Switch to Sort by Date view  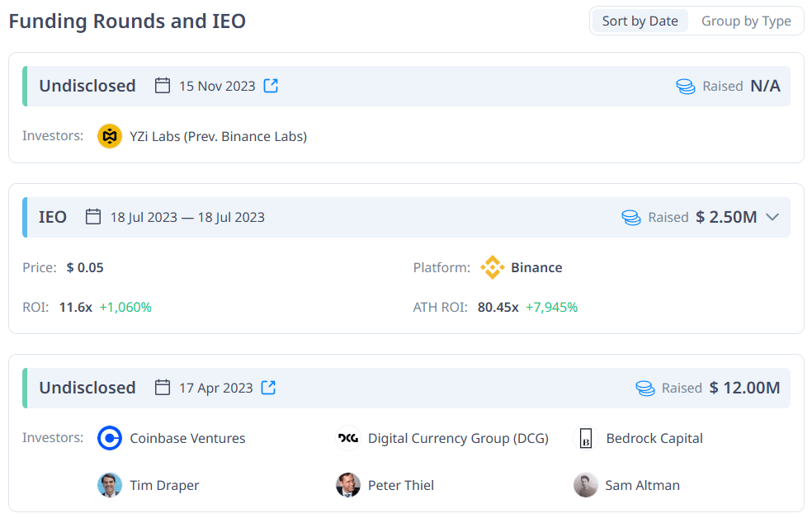click(640, 21)
